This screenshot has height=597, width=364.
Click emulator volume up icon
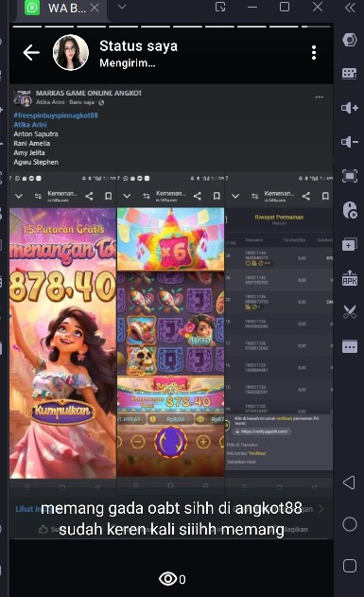[x=350, y=108]
